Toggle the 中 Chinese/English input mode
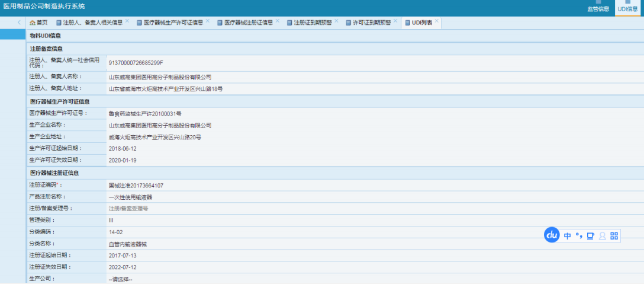The width and height of the screenshot is (644, 284). (x=568, y=235)
